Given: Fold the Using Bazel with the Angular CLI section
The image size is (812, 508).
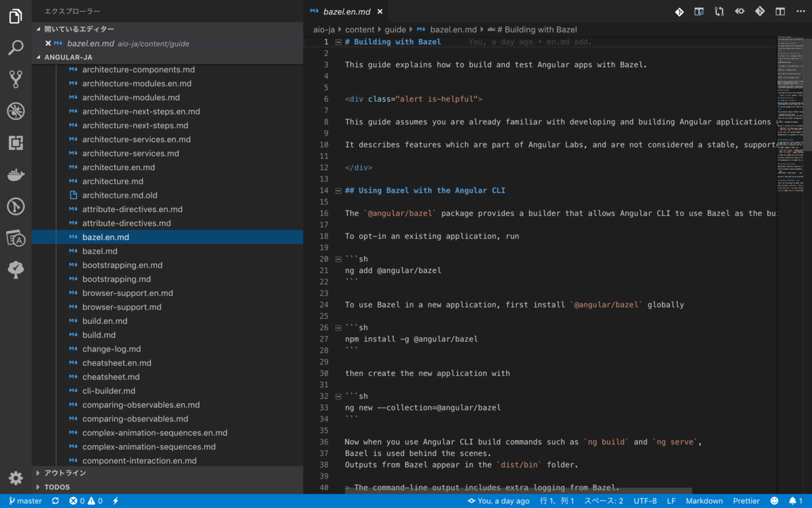Looking at the screenshot, I should point(338,191).
